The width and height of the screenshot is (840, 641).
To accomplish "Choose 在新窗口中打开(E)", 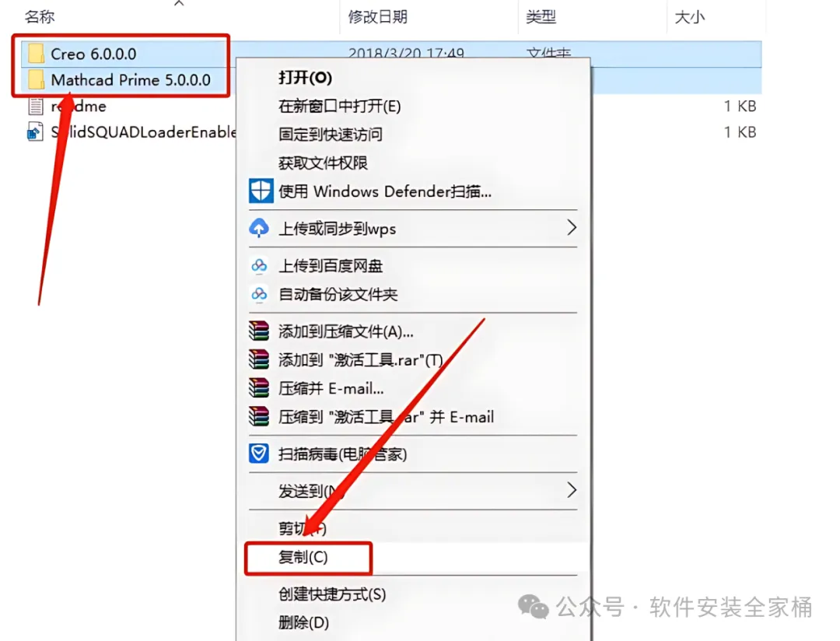I will 340,106.
